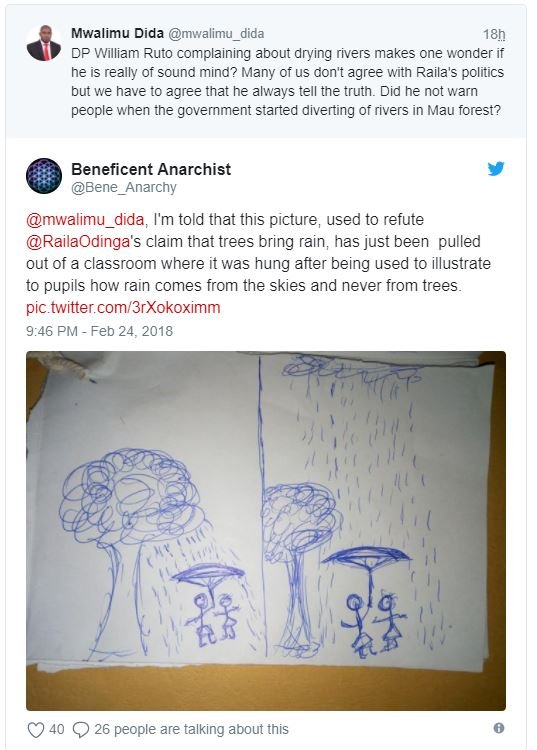Click the Beneficent Anarchist display name
Viewport: 537px width, 750px height.
(151, 169)
